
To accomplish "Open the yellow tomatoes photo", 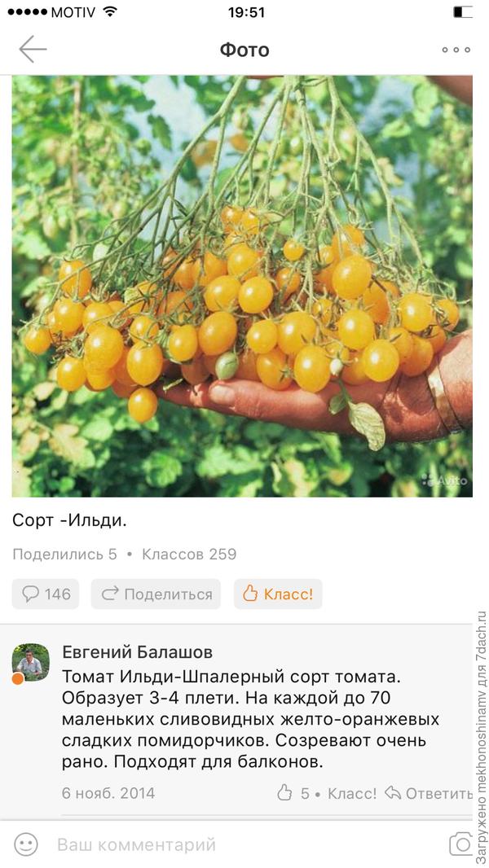I will coord(242,286).
